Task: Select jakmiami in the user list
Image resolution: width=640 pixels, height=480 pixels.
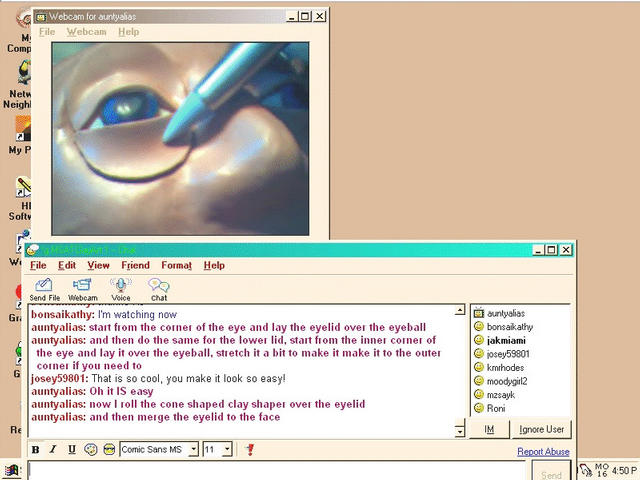Action: [506, 340]
